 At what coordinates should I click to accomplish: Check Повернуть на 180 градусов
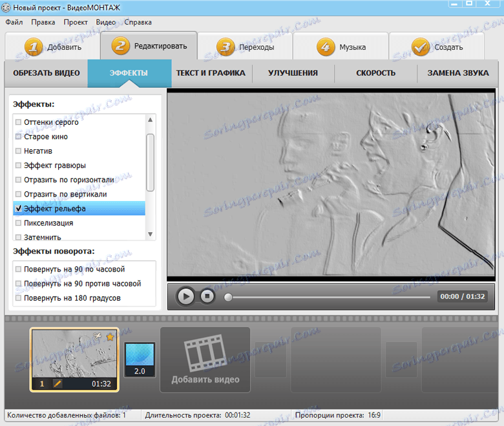click(18, 298)
